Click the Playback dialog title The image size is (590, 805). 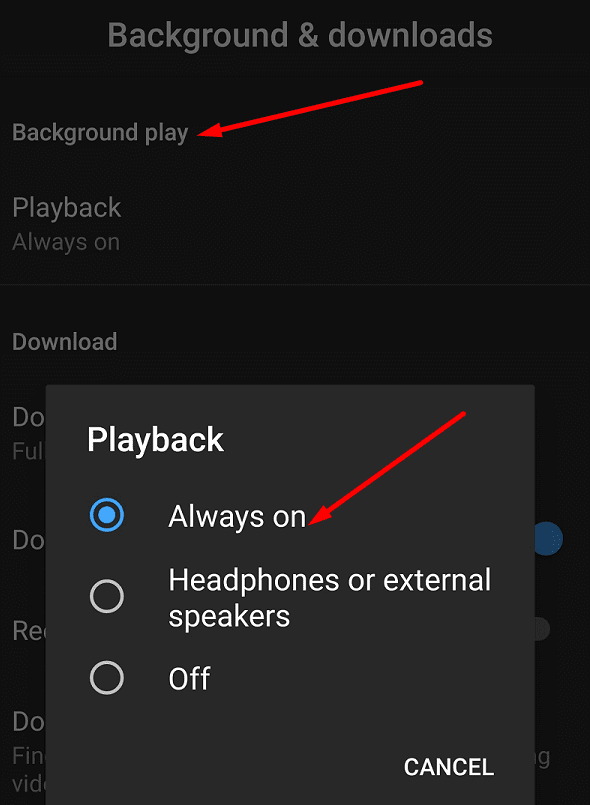coord(155,440)
